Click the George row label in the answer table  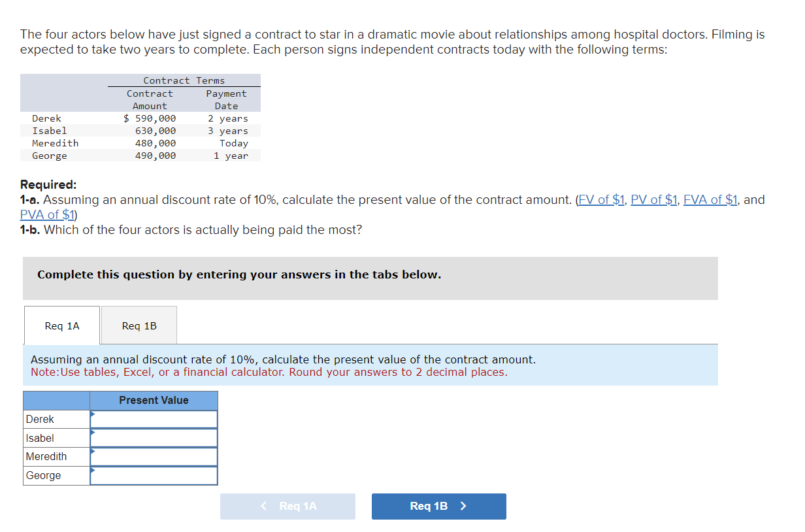(44, 476)
